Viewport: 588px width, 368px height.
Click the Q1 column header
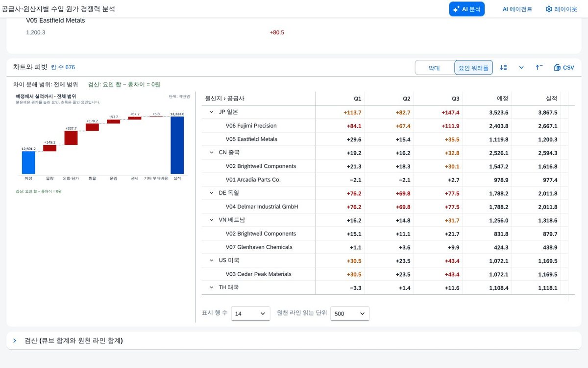pyautogui.click(x=341, y=98)
